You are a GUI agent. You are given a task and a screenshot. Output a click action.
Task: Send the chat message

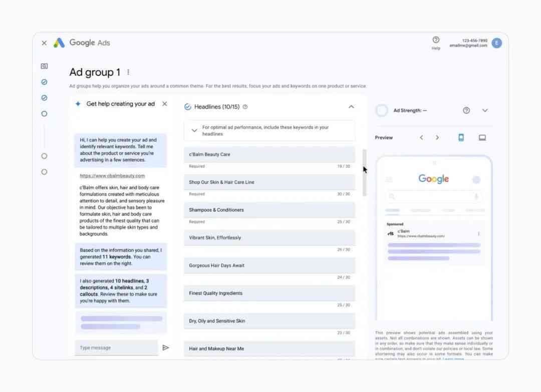pos(166,347)
